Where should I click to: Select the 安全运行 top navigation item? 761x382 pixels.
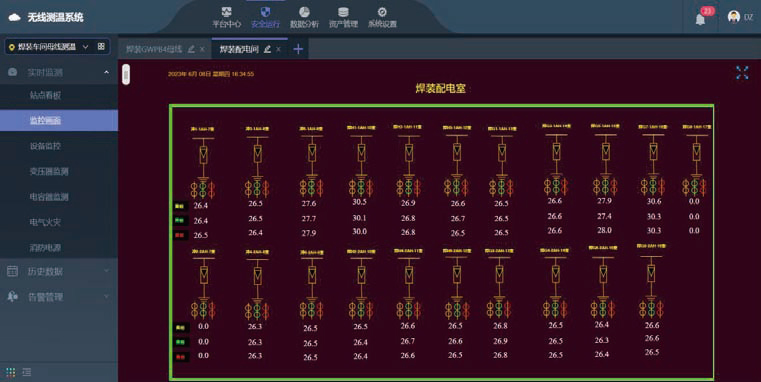point(265,17)
